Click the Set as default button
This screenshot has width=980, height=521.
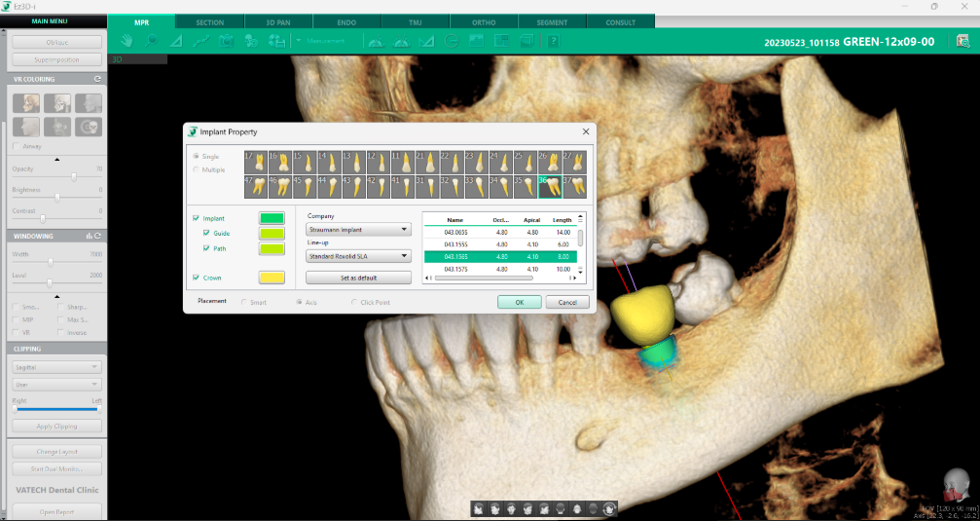[358, 278]
